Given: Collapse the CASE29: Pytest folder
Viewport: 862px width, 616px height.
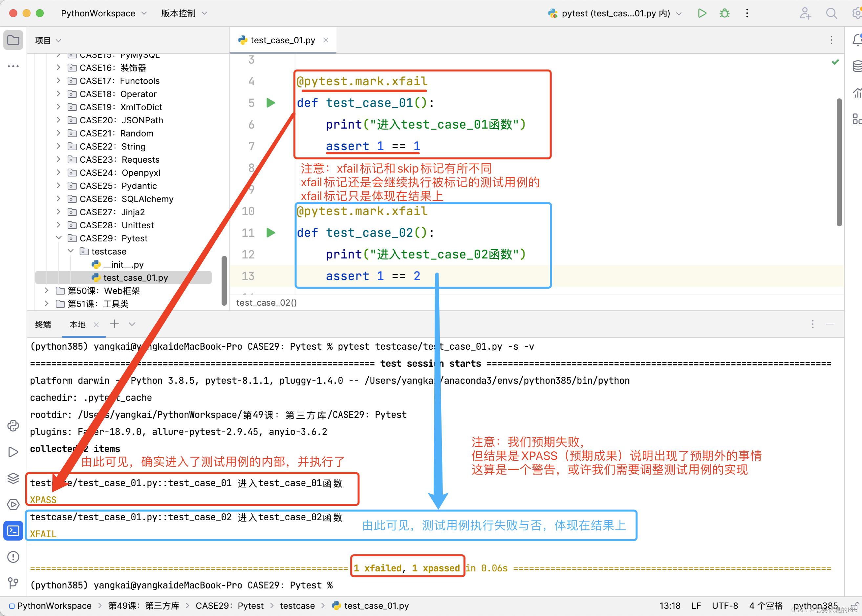Looking at the screenshot, I should 58,238.
